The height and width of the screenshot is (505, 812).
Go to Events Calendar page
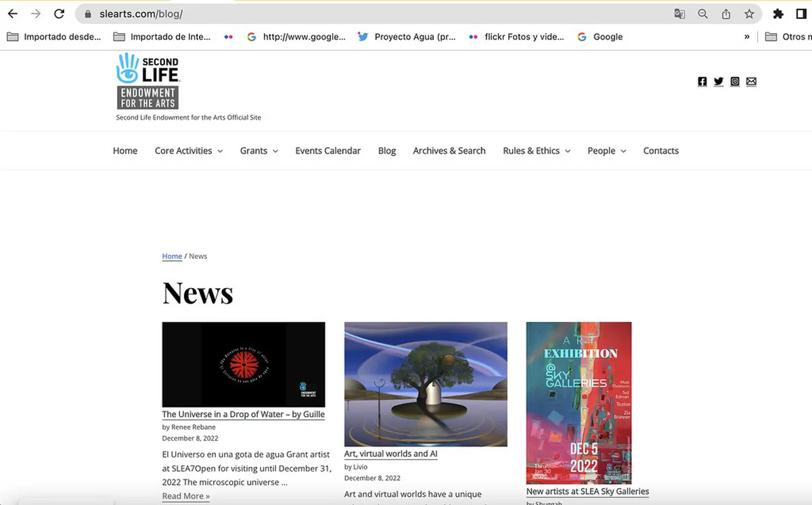[x=328, y=151]
